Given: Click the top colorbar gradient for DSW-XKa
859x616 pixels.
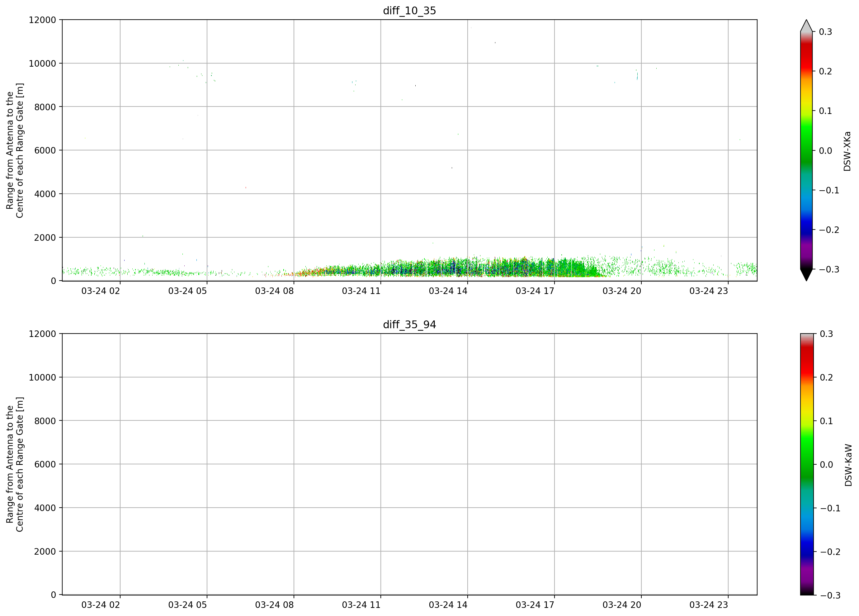Looking at the screenshot, I should click(806, 150).
